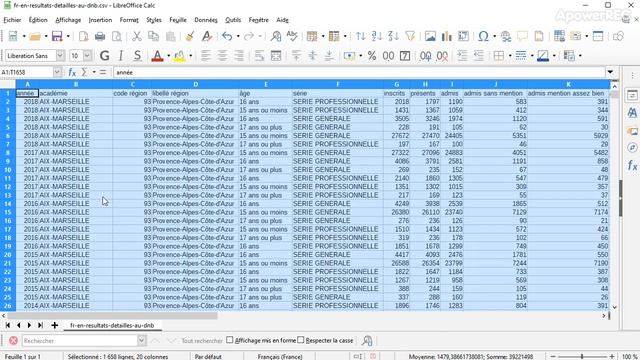Add a new sheet with the plus button
The image size is (640, 360).
click(x=55, y=325)
